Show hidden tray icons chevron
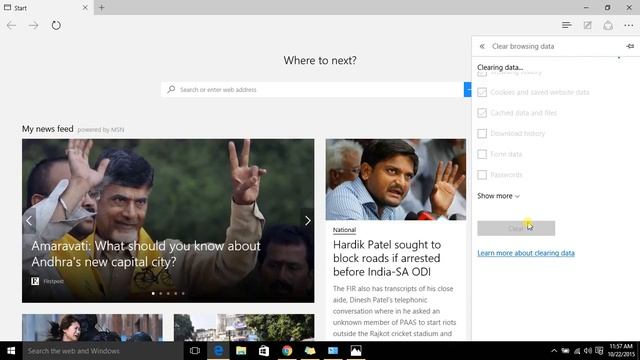This screenshot has width=640, height=360. pyautogui.click(x=554, y=351)
